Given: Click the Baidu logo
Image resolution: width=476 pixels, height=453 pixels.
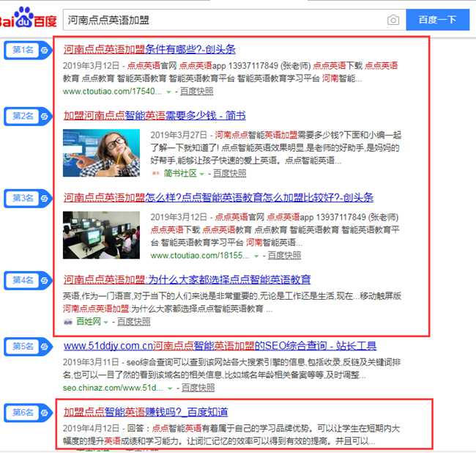Looking at the screenshot, I should point(28,18).
